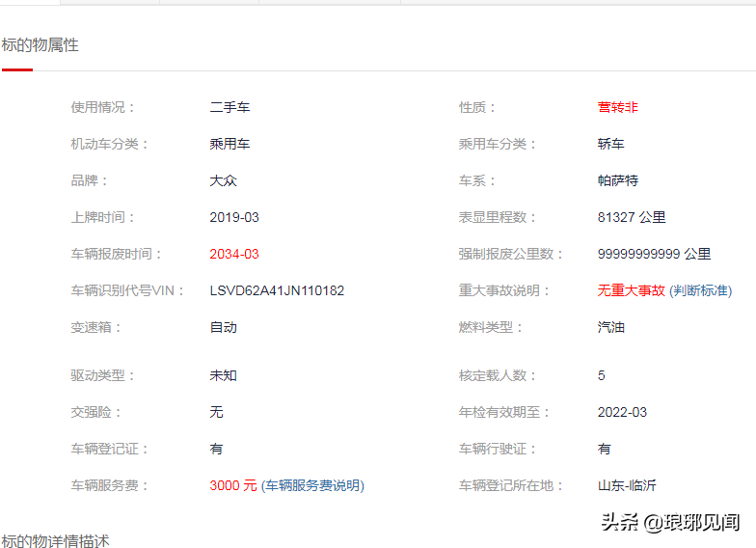Click the 车辆报废时间 label
This screenshot has width=756, height=548.
coord(116,254)
